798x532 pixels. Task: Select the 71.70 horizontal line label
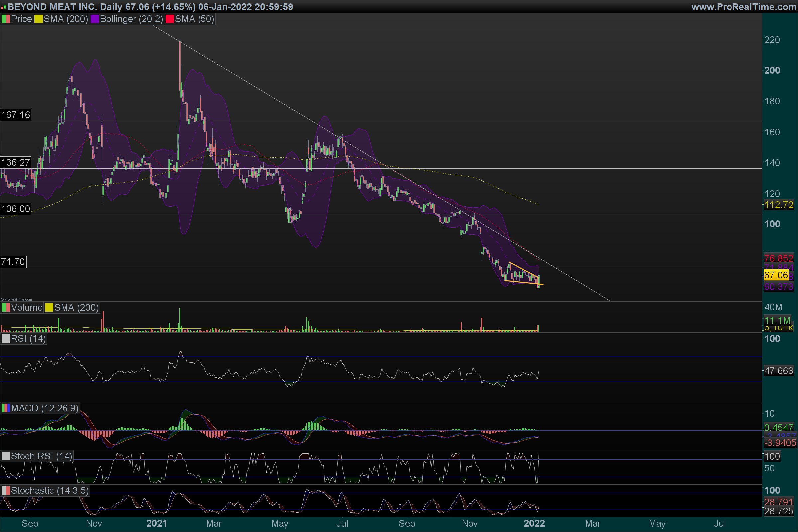click(x=13, y=262)
